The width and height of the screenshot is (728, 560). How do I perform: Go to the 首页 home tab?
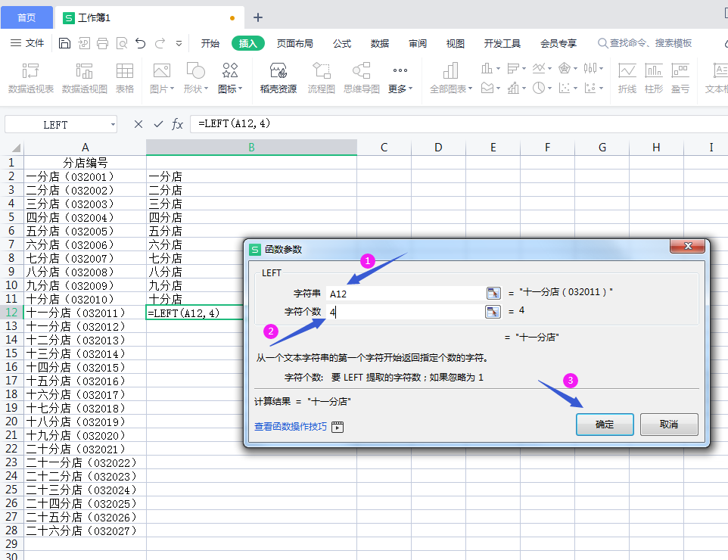pos(26,17)
